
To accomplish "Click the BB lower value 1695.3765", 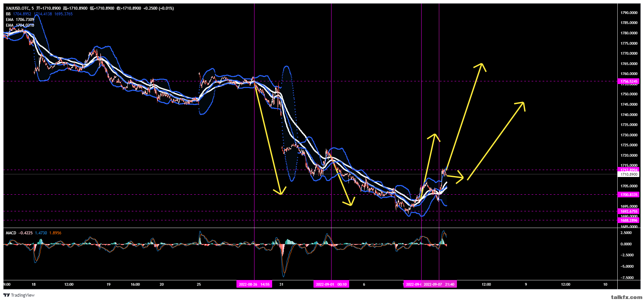I will pos(63,14).
